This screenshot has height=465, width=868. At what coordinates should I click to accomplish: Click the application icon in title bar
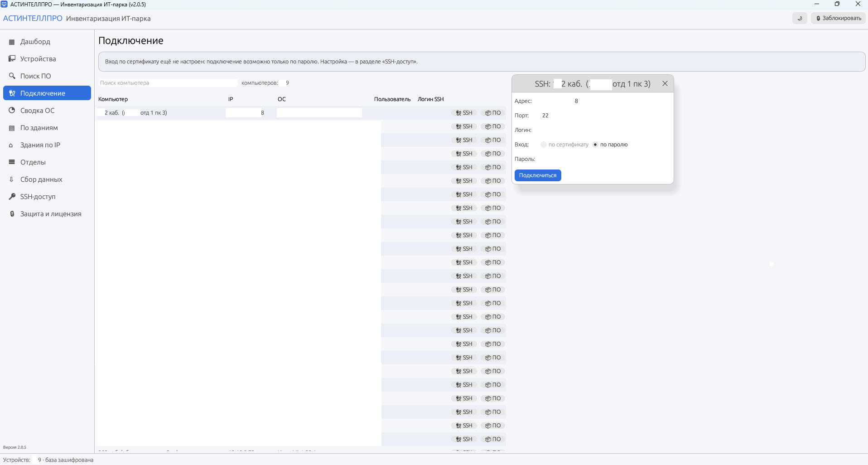click(4, 4)
